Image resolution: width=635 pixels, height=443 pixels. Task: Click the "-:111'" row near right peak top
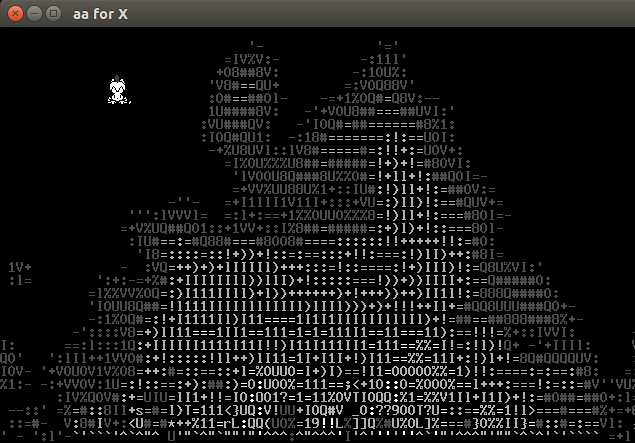point(384,60)
